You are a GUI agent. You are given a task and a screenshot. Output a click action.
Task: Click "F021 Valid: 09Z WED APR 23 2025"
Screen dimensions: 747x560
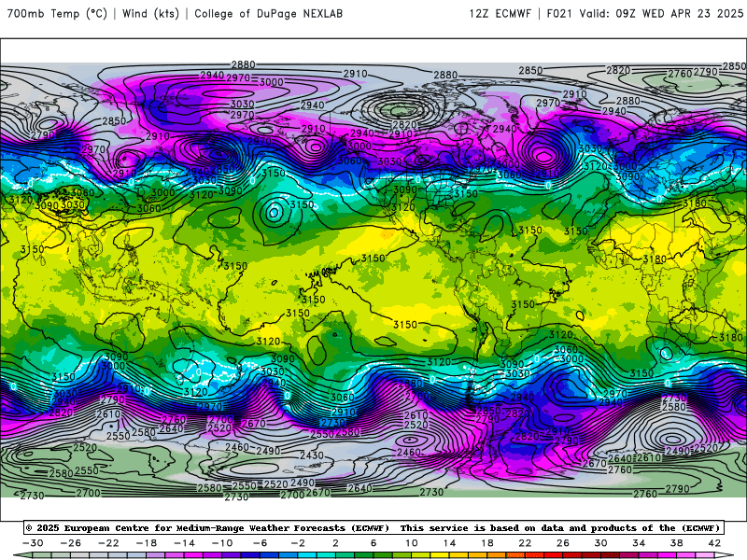coord(645,13)
